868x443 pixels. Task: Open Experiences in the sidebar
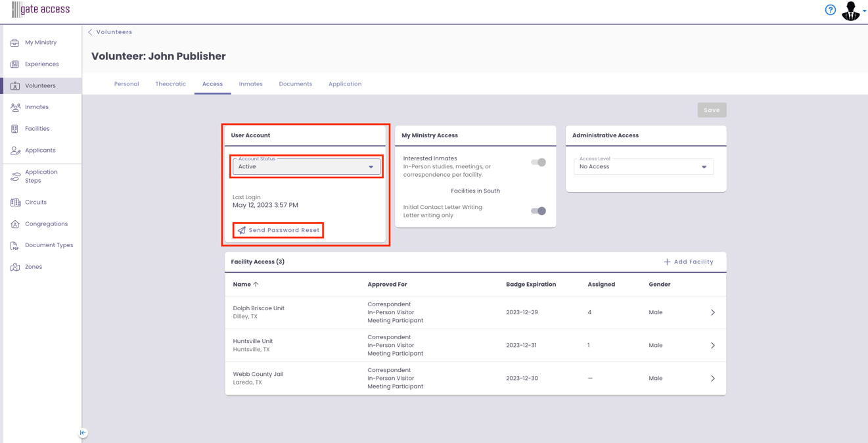coord(41,64)
